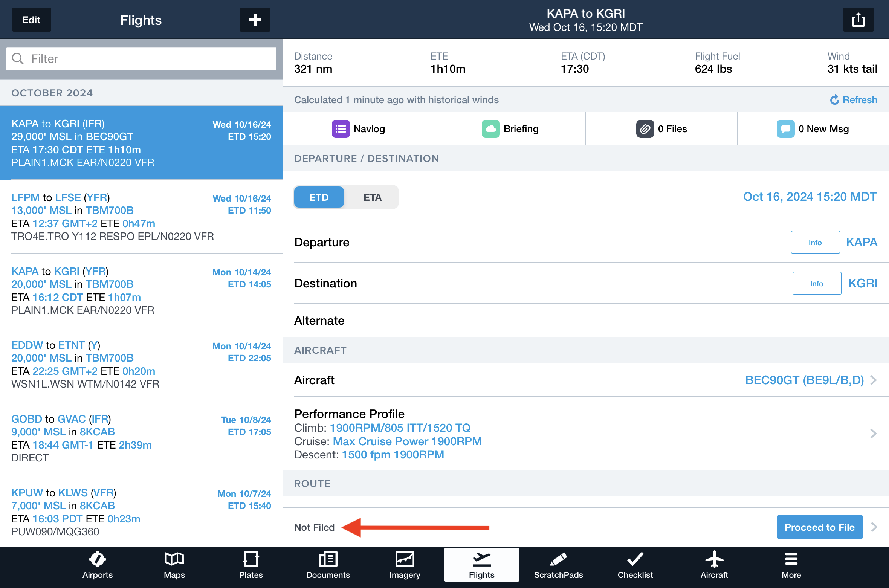
Task: Tap the plus icon to add a flight
Action: tap(255, 20)
